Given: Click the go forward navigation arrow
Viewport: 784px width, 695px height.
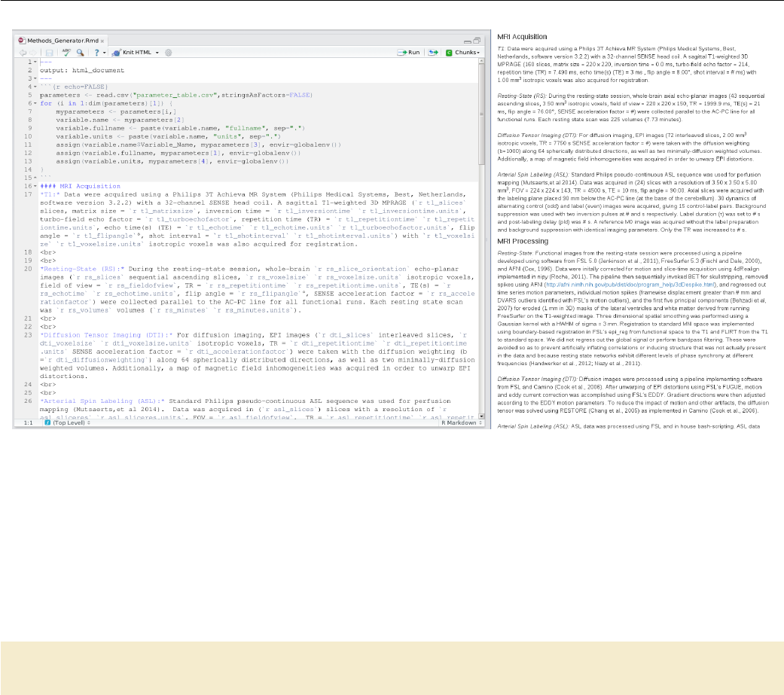Looking at the screenshot, I should tap(33, 53).
